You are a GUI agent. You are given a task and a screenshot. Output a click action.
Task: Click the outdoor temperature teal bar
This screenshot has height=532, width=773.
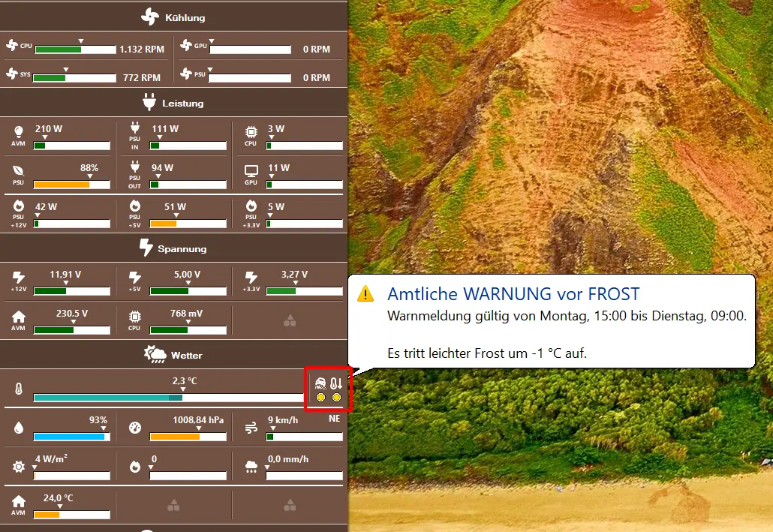[168, 398]
